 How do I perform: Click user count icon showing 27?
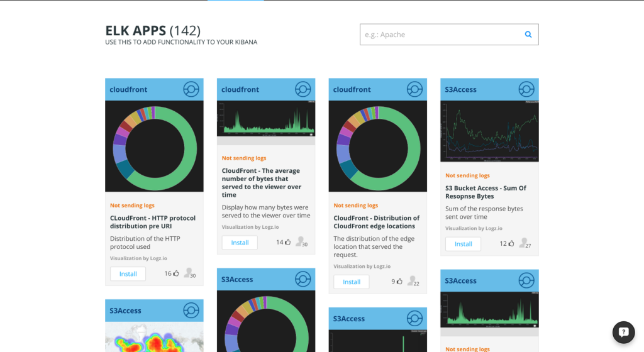pos(525,243)
